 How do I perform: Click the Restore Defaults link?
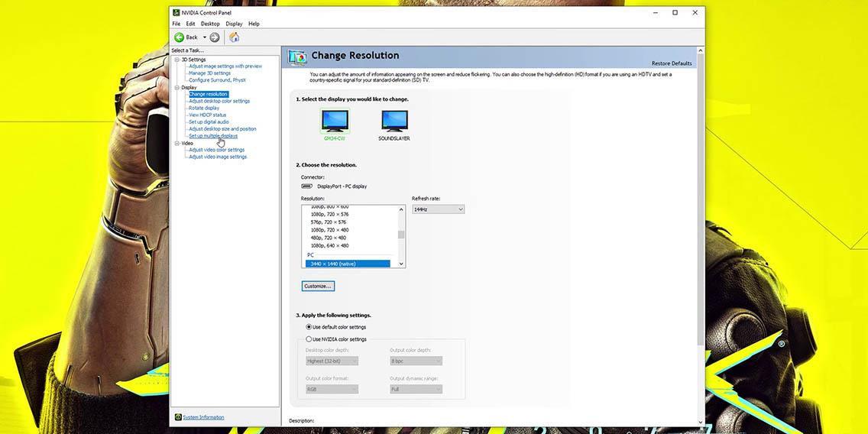click(672, 63)
